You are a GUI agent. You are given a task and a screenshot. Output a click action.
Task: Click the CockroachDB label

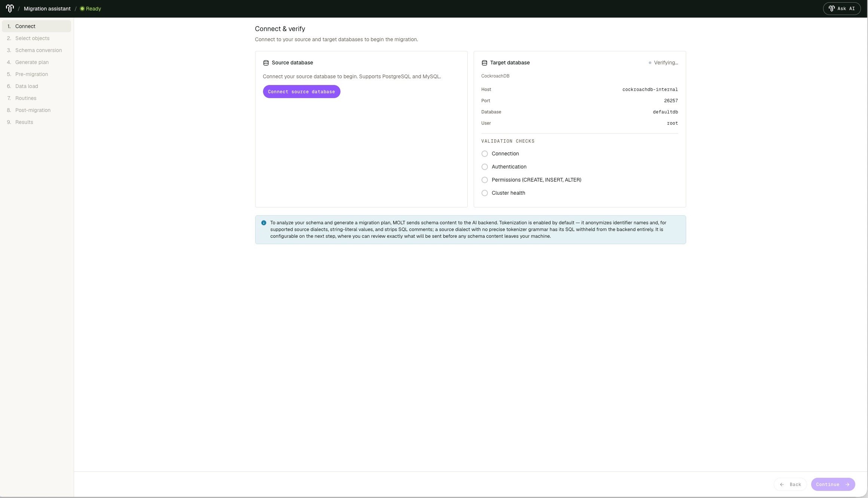pyautogui.click(x=495, y=76)
